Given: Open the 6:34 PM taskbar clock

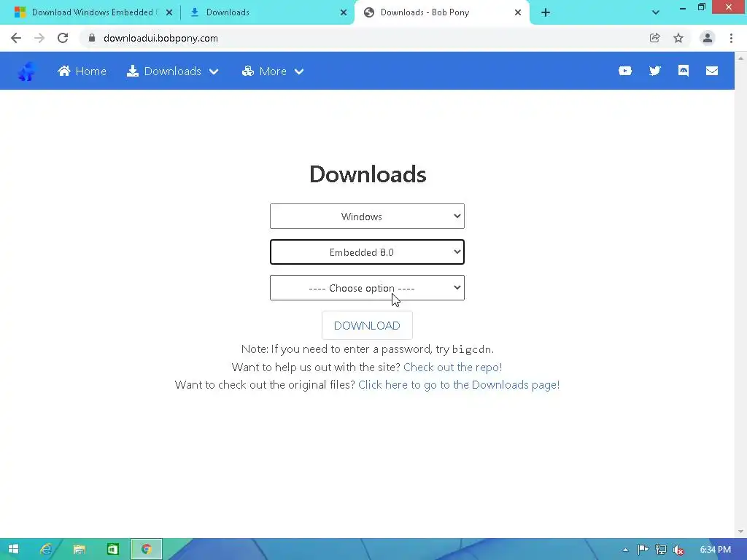Looking at the screenshot, I should pyautogui.click(x=715, y=550).
